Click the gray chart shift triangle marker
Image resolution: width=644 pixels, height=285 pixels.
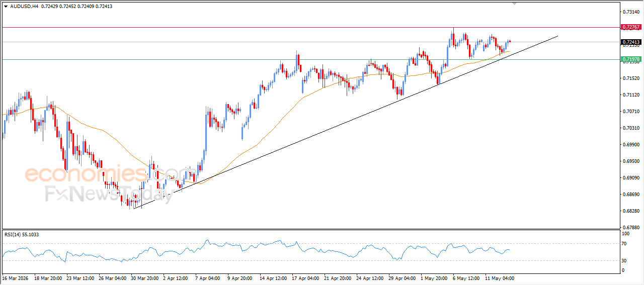[x=514, y=3]
